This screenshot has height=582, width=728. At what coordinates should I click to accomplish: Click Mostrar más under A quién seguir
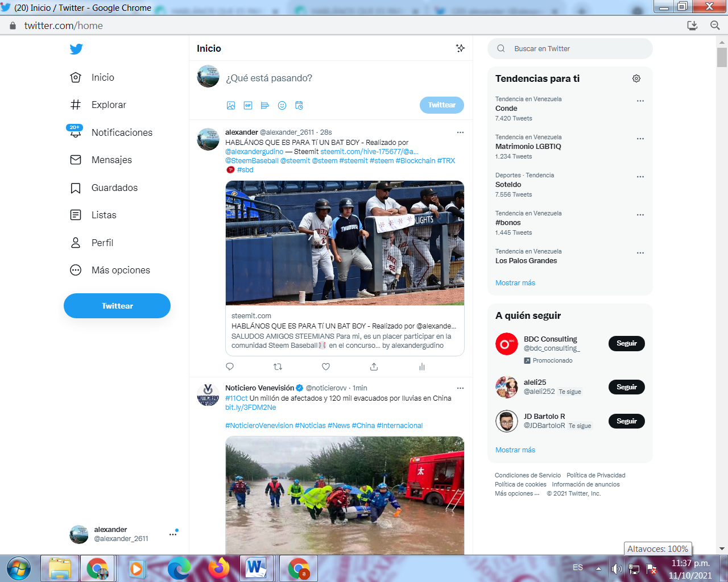[515, 450]
